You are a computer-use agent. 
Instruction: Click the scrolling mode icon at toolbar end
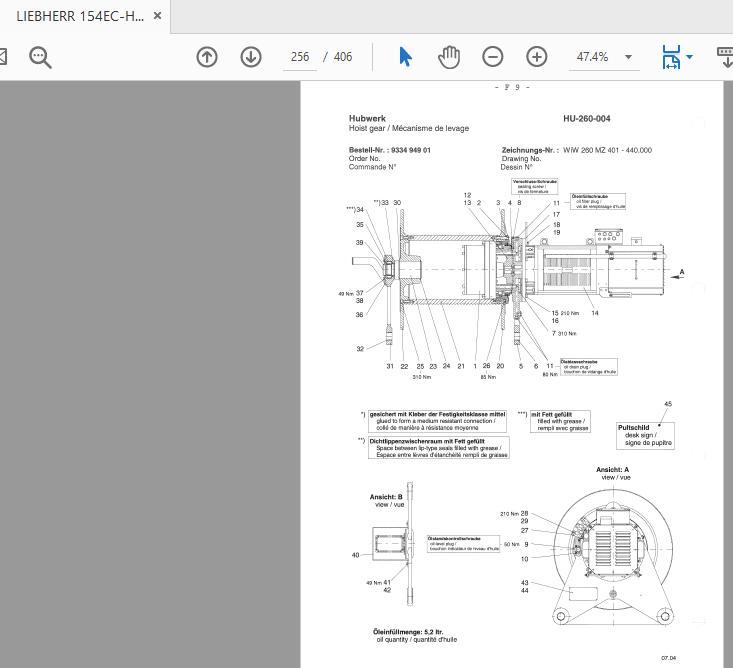pyautogui.click(x=726, y=57)
